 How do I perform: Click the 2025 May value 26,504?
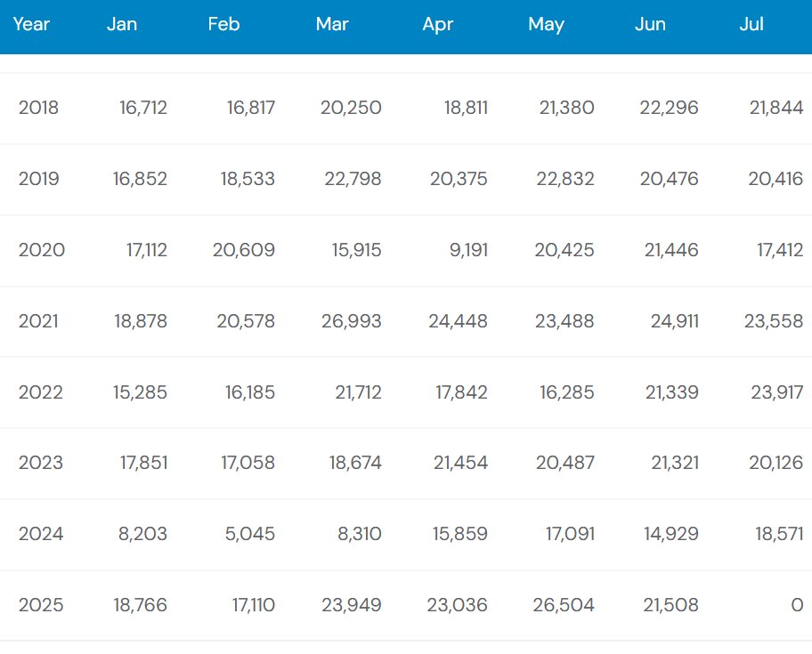[x=564, y=605]
